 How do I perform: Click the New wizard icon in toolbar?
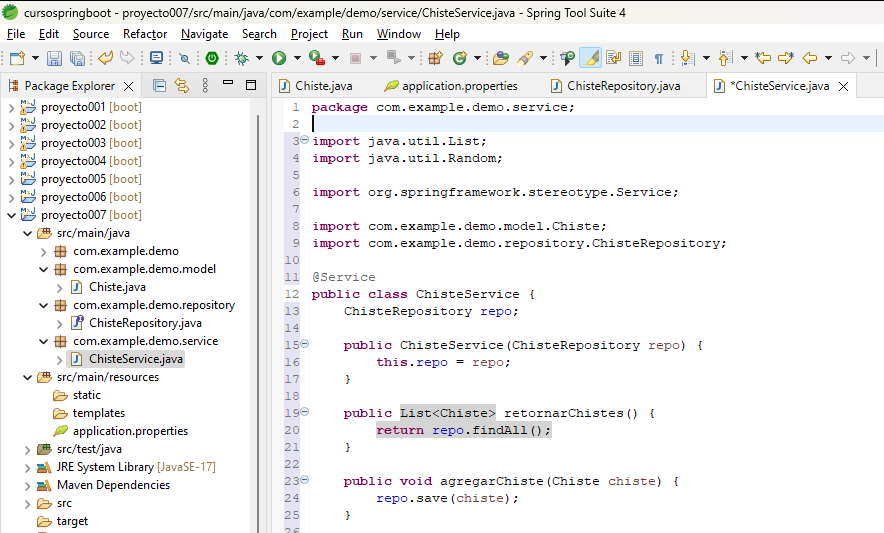coord(17,58)
